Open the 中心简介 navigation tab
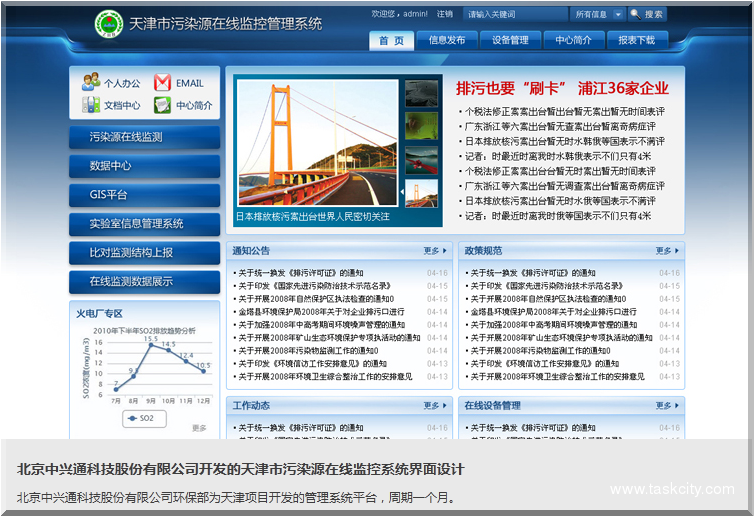The image size is (754, 516). click(574, 40)
